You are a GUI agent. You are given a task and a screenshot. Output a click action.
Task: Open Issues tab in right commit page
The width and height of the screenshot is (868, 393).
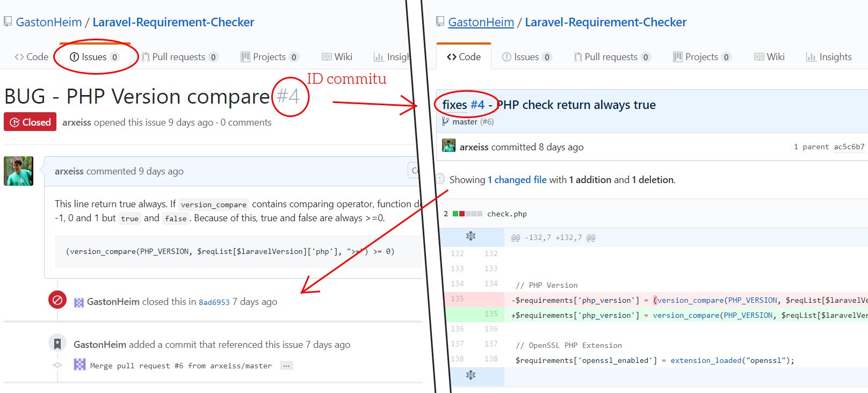pos(526,57)
